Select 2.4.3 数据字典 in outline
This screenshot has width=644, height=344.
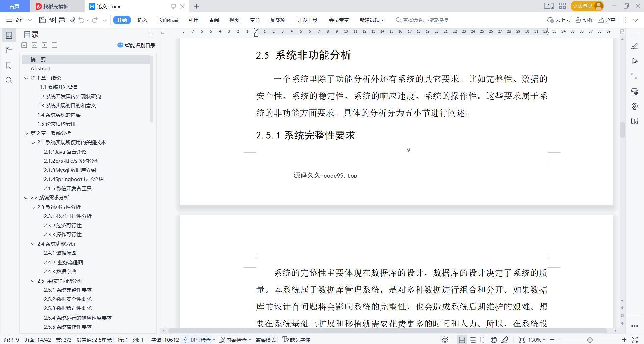60,272
